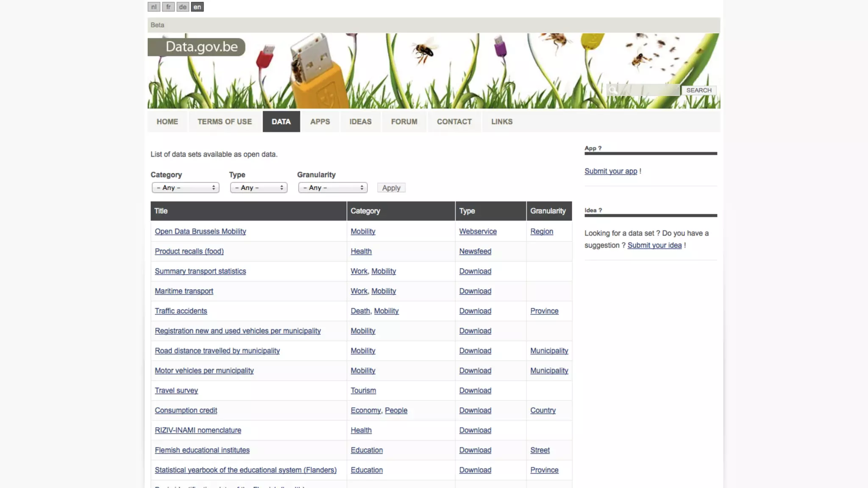Screen dimensions: 868x488
Task: Open the Type filter dropdown
Action: pos(259,188)
